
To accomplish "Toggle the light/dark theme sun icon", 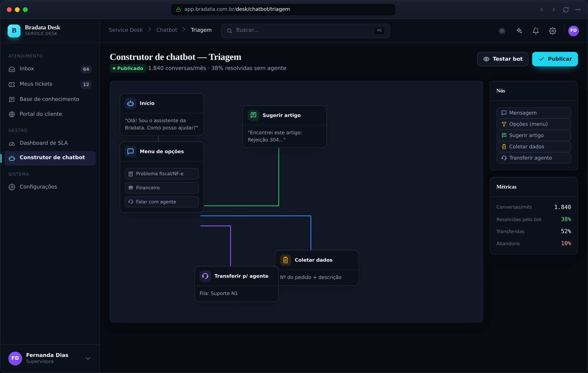I will click(x=502, y=31).
